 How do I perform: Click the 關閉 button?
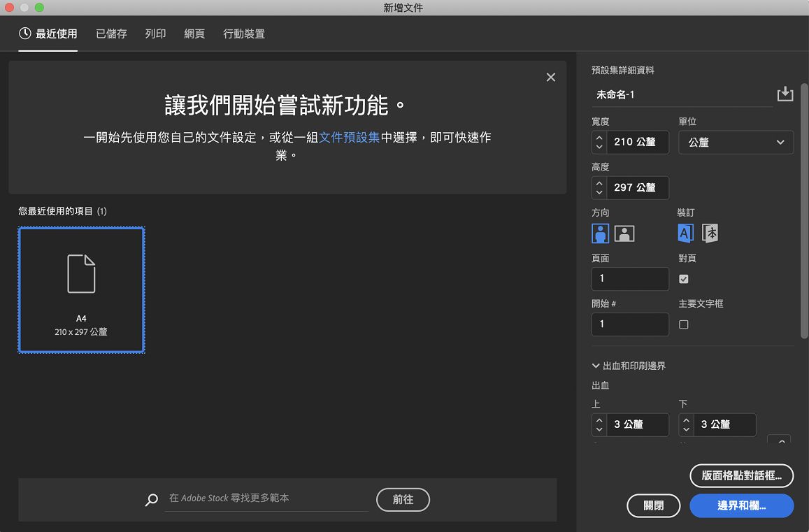[x=653, y=505]
